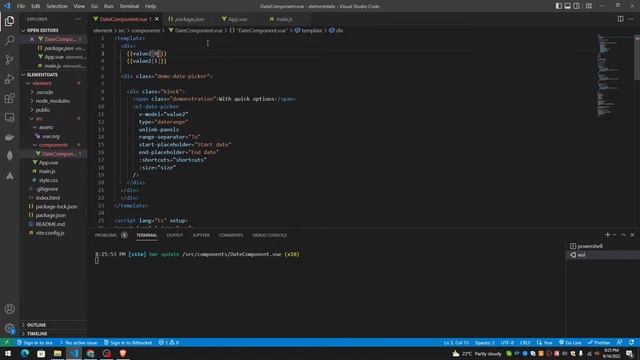Viewport: 640px width, 360px height.
Task: Maximize the panel with the chevron-up icon
Action: click(x=623, y=235)
